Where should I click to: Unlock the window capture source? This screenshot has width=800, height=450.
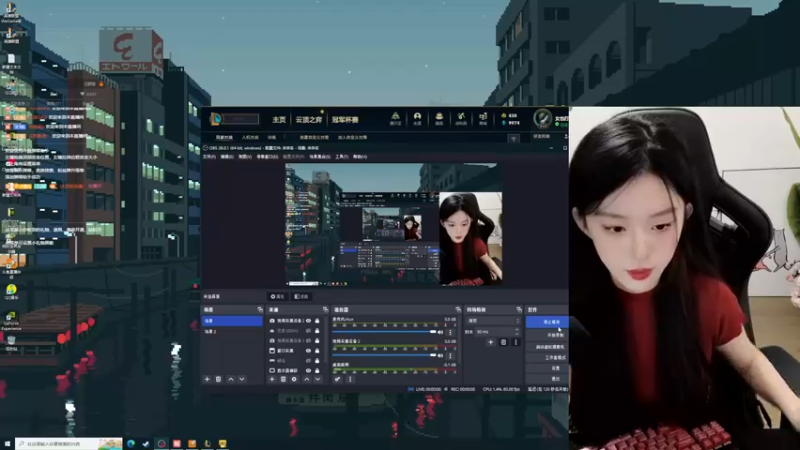pos(317,351)
